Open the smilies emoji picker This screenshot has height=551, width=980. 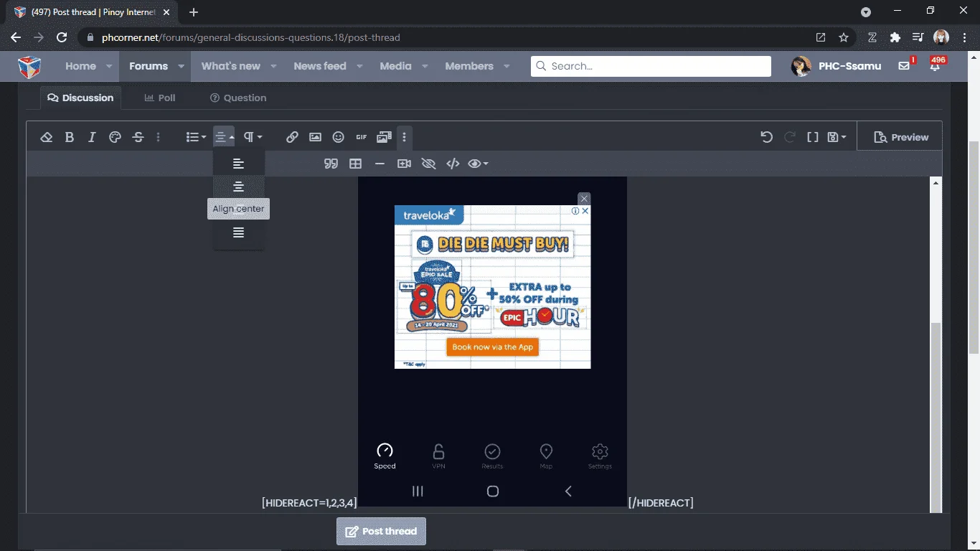[339, 137]
